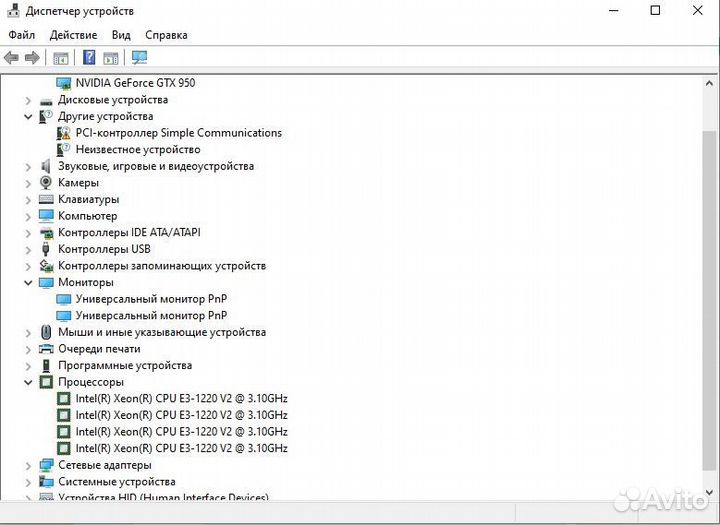Scan for hardware changes monitor icon
Viewport: 720px width, 525px height.
tap(140, 57)
